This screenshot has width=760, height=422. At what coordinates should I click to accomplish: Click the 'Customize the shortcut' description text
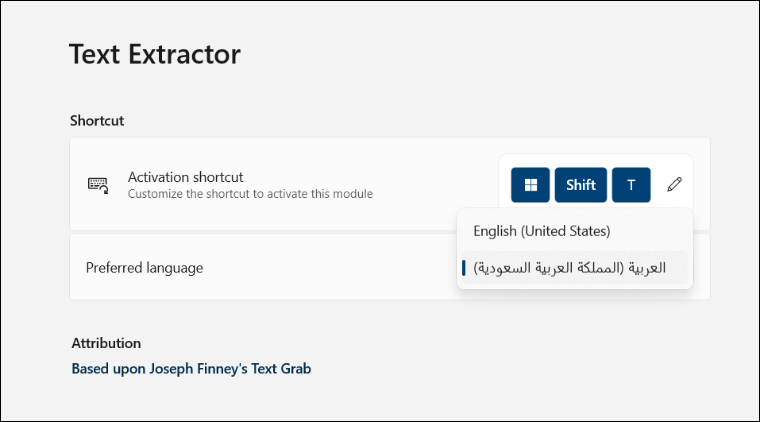(250, 194)
